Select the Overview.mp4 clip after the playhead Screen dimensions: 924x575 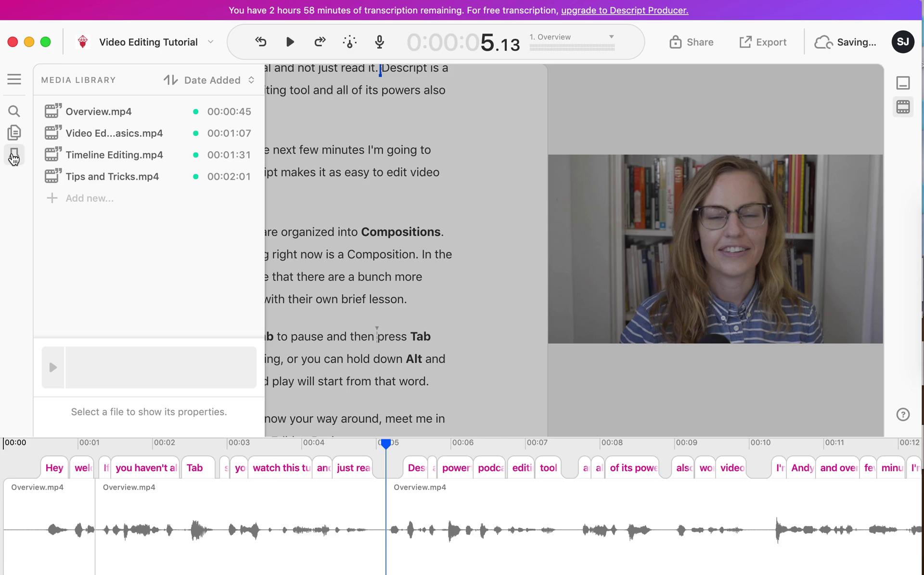click(x=654, y=527)
